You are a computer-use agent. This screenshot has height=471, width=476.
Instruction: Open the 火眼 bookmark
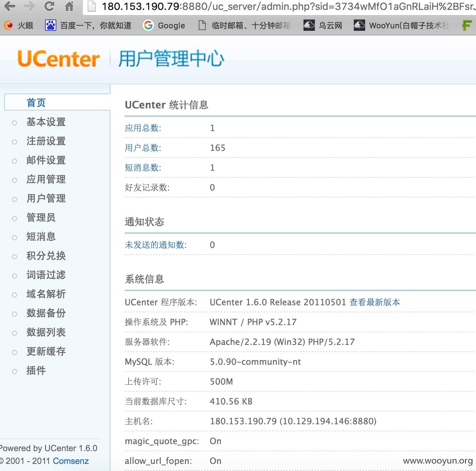(x=18, y=25)
